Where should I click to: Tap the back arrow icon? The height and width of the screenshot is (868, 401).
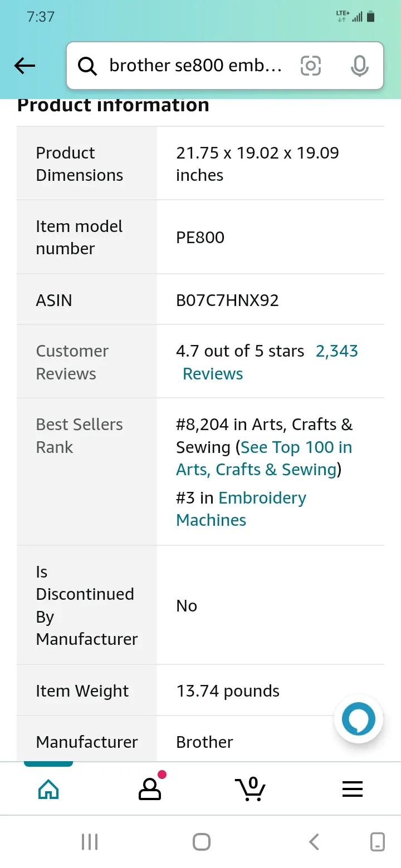(x=25, y=66)
